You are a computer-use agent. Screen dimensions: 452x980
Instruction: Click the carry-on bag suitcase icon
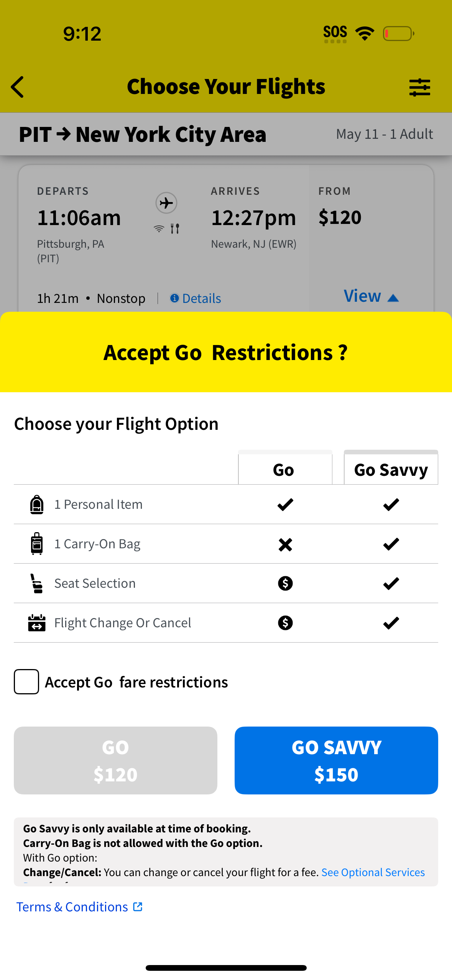[36, 543]
